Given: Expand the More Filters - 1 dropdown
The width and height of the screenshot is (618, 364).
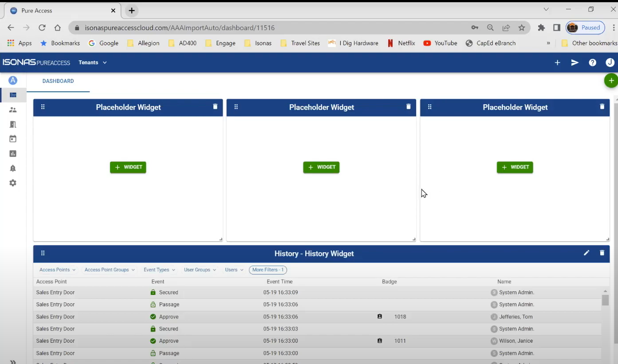Looking at the screenshot, I should click(x=268, y=270).
